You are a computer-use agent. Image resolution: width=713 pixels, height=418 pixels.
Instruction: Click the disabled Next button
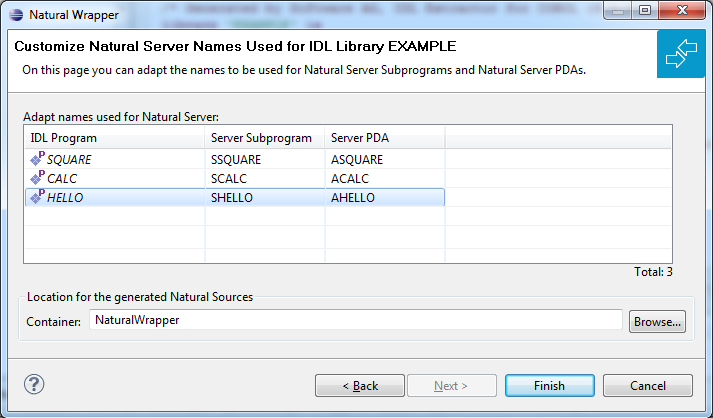[452, 386]
